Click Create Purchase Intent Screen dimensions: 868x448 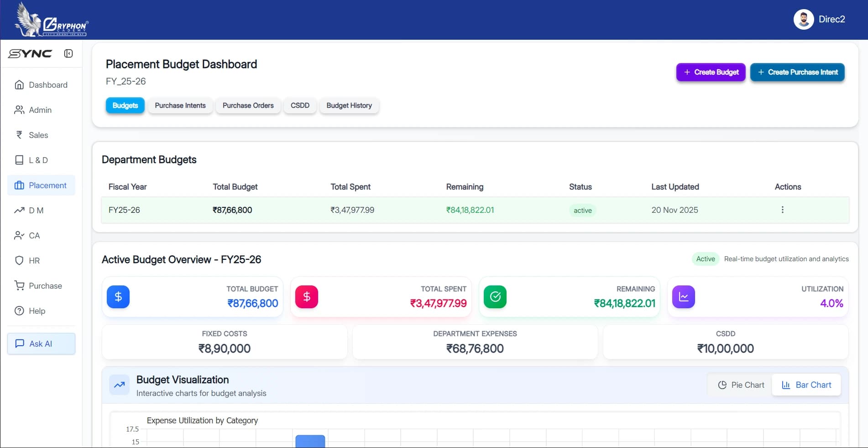(797, 72)
